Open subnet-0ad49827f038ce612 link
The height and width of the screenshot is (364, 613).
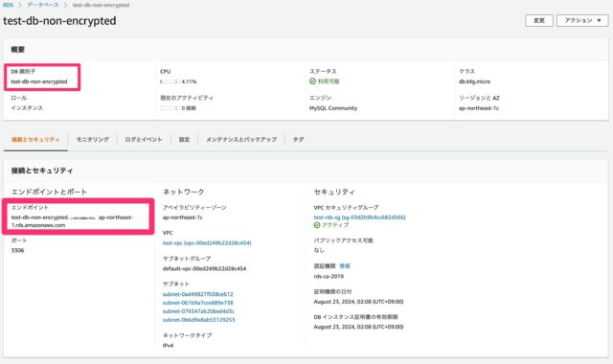pyautogui.click(x=198, y=294)
